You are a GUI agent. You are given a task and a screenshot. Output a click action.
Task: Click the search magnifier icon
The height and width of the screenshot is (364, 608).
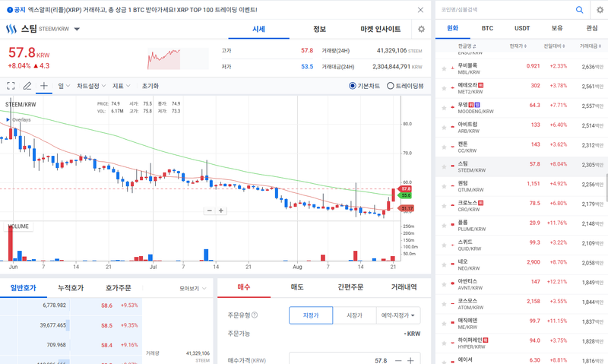579,10
